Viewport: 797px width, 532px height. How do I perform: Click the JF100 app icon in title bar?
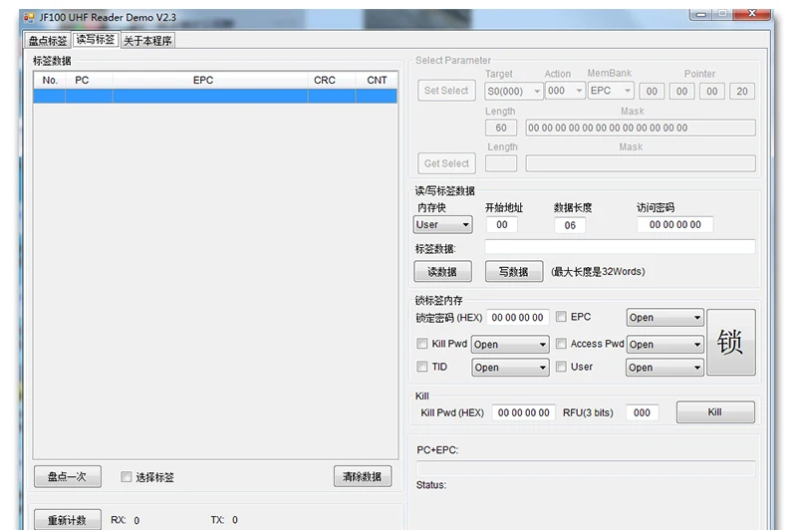(29, 18)
